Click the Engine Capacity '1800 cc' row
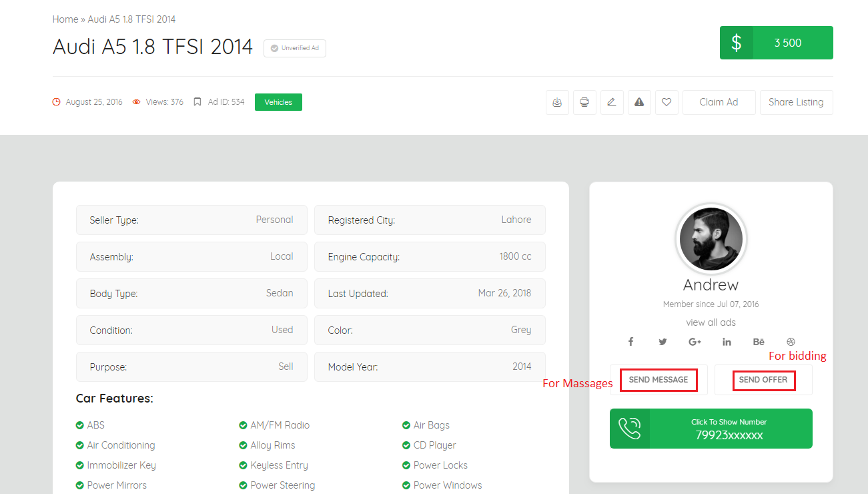868x494 pixels. [430, 256]
